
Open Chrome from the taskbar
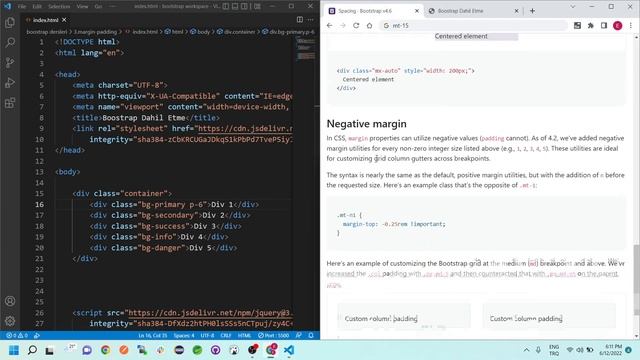point(105,350)
